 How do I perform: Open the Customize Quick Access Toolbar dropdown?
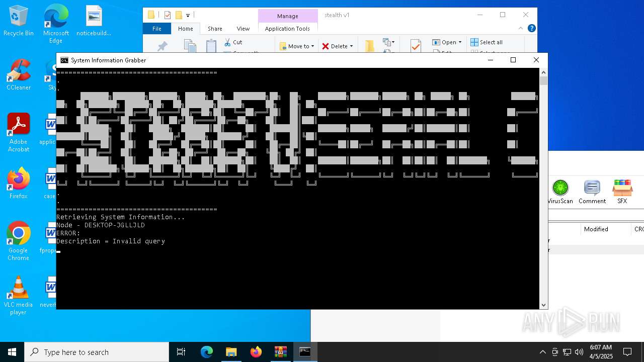pyautogui.click(x=188, y=15)
